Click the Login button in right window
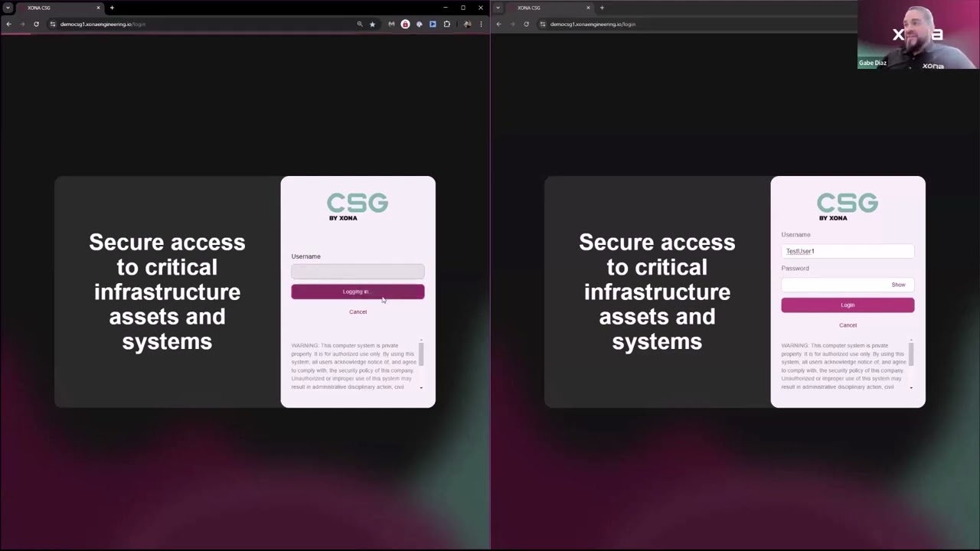The width and height of the screenshot is (980, 551). [x=848, y=305]
